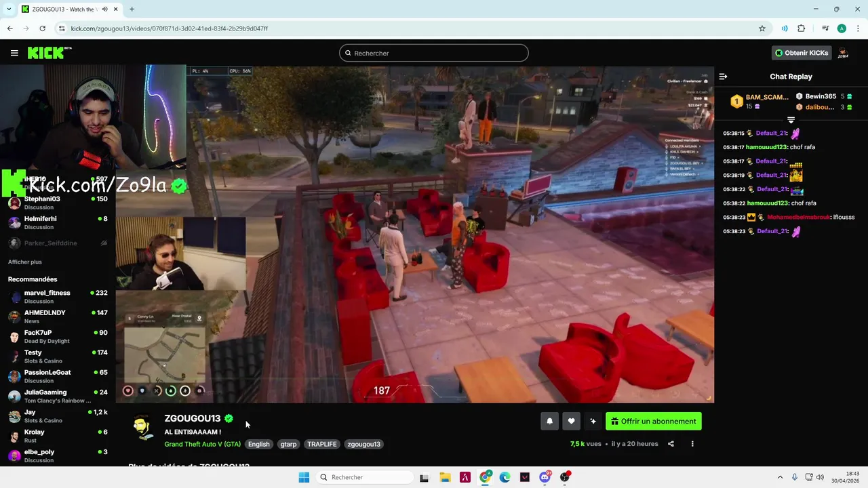Click Offrir un abonnement button

tap(654, 422)
